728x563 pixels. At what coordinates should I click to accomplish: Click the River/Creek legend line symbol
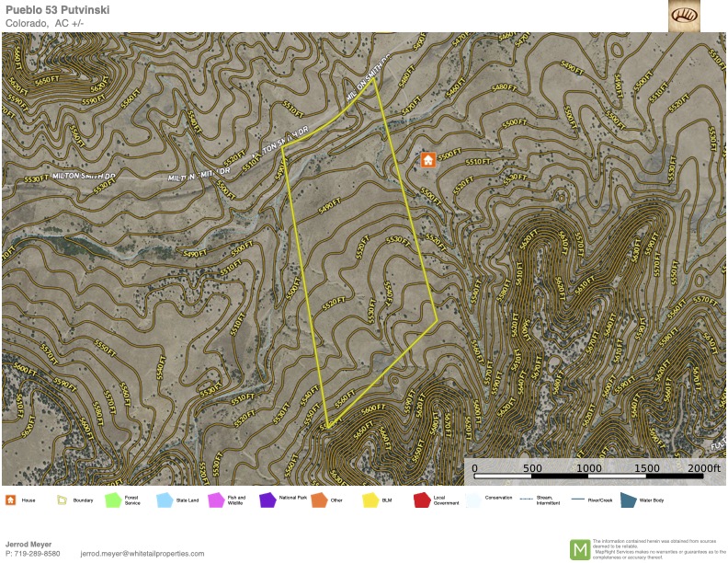[578, 500]
